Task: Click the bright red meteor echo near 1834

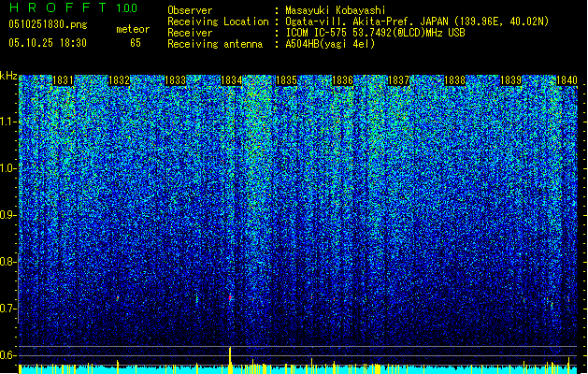Action: (x=230, y=298)
